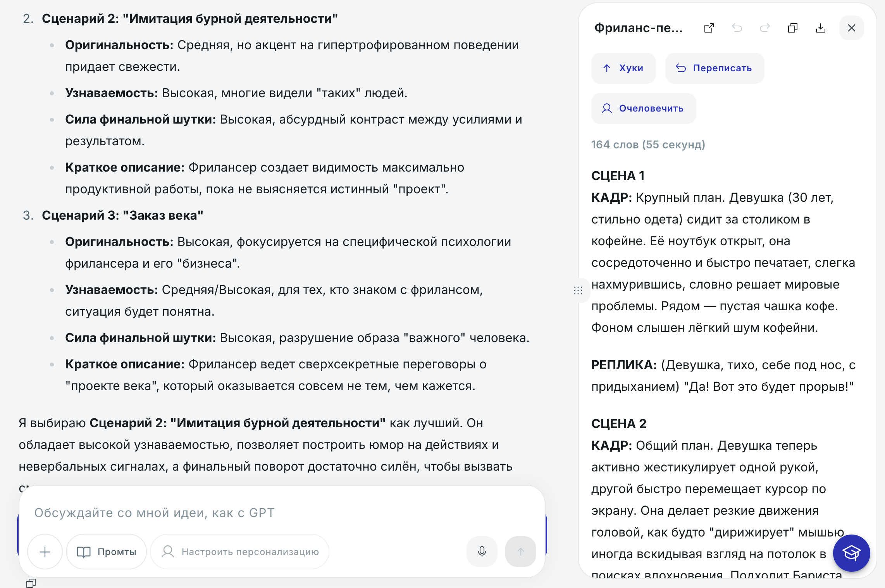Click the Сценарий 3: "Заказ века" heading

[x=122, y=215]
